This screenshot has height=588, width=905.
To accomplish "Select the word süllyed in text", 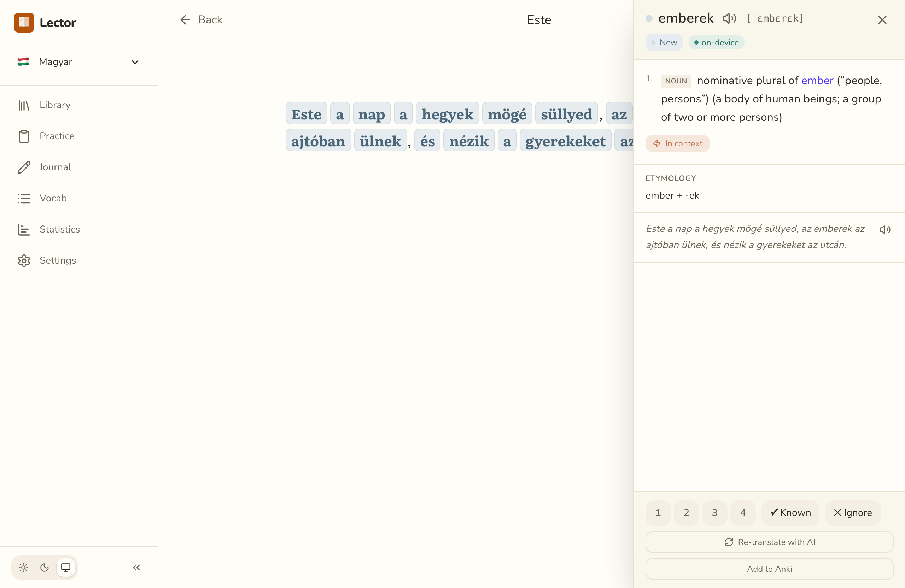I will [567, 114].
